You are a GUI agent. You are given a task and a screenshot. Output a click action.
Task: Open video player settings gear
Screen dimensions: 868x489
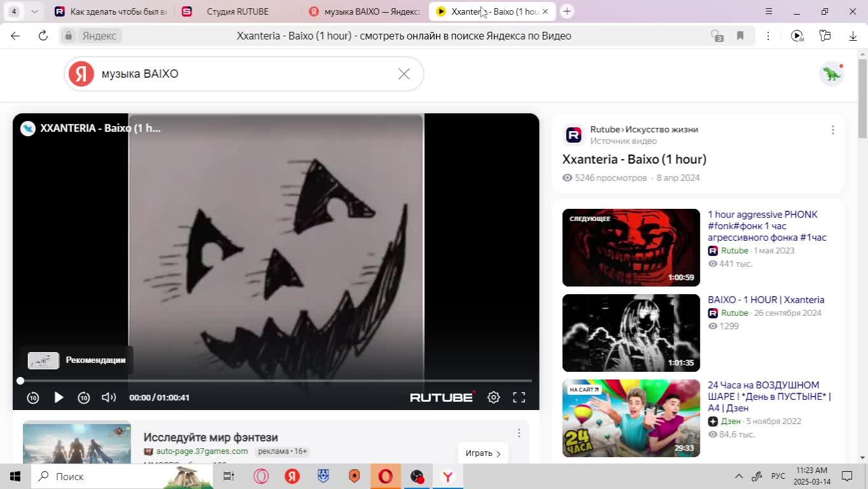pyautogui.click(x=494, y=397)
